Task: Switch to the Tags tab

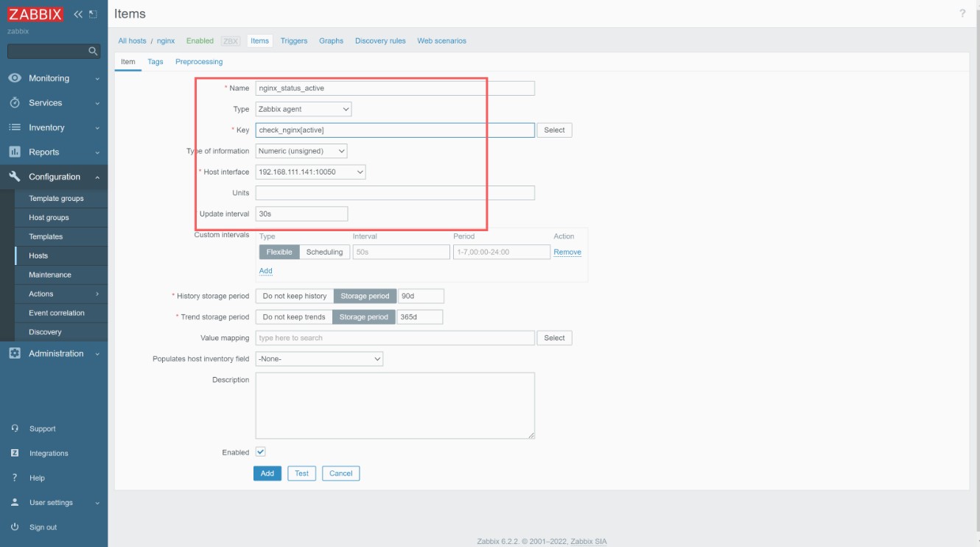Action: click(155, 62)
